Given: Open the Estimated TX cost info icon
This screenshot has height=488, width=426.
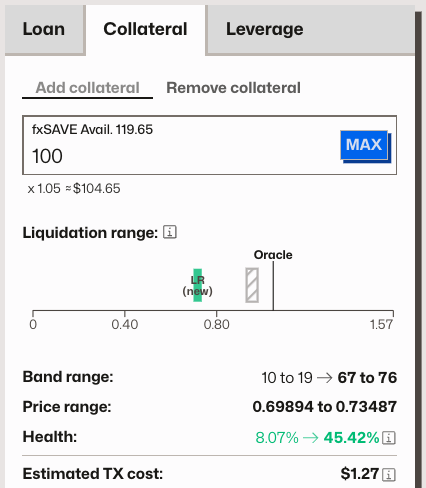Looking at the screenshot, I should pos(389,474).
